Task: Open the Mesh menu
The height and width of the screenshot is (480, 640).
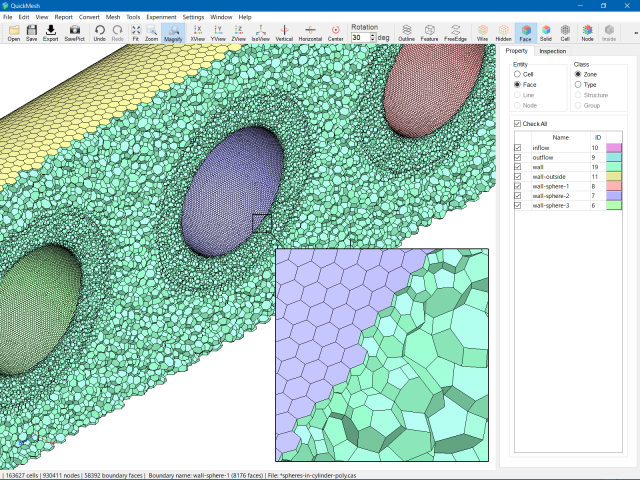Action: click(113, 17)
